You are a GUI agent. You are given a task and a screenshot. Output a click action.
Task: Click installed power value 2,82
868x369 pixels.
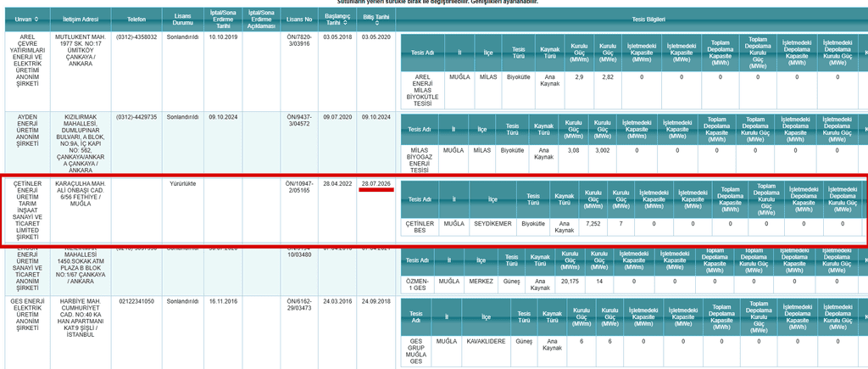pos(607,77)
